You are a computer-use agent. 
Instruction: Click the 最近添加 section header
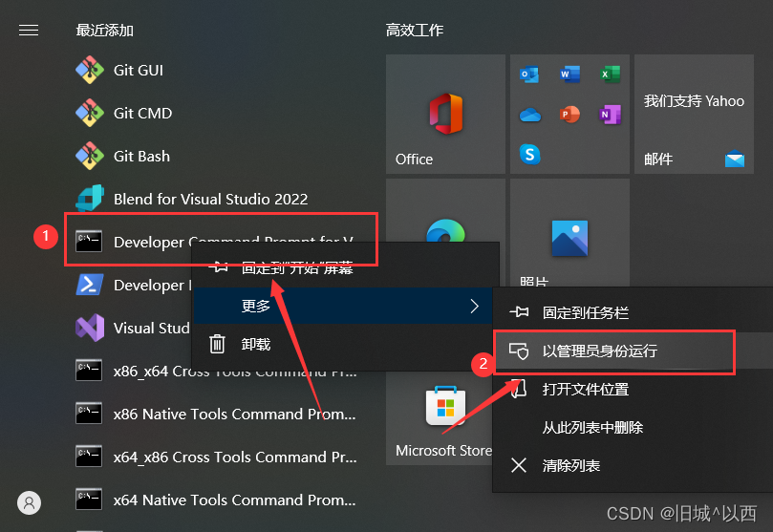pos(104,31)
